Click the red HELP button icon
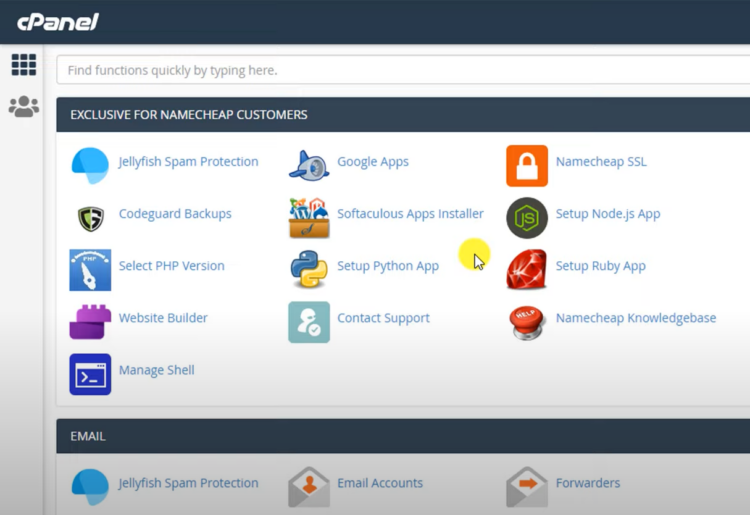 [x=527, y=323]
